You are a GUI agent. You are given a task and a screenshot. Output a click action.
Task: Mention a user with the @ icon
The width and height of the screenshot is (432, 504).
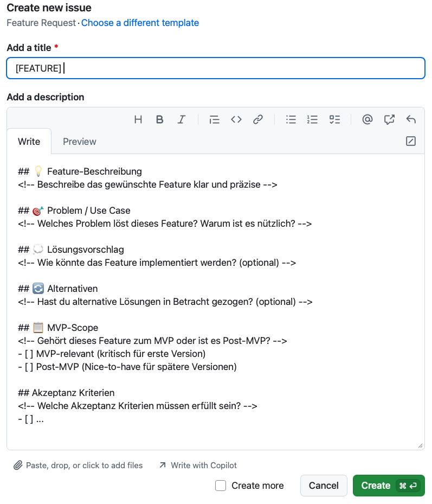click(367, 119)
